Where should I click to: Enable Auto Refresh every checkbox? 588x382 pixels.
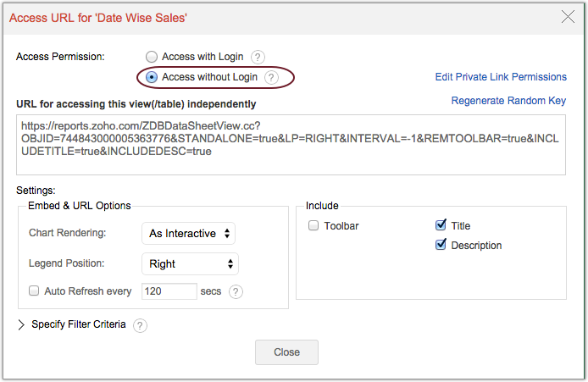(34, 291)
